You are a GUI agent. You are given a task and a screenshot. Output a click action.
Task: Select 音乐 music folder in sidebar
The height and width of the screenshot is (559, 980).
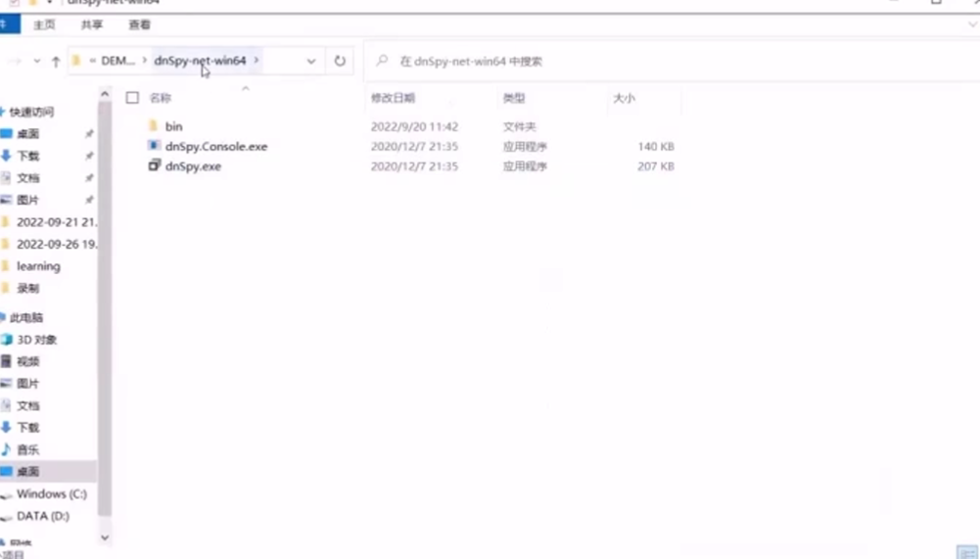click(27, 449)
